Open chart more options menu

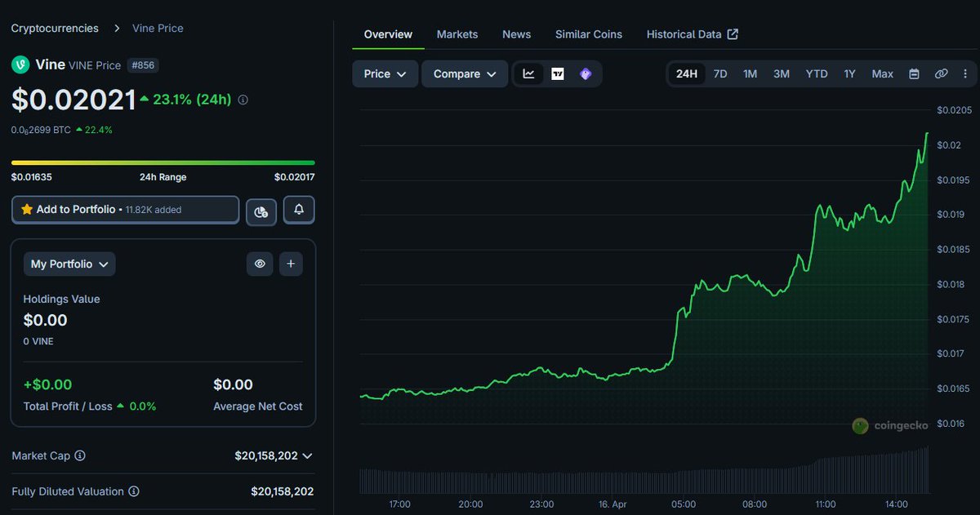tap(964, 73)
